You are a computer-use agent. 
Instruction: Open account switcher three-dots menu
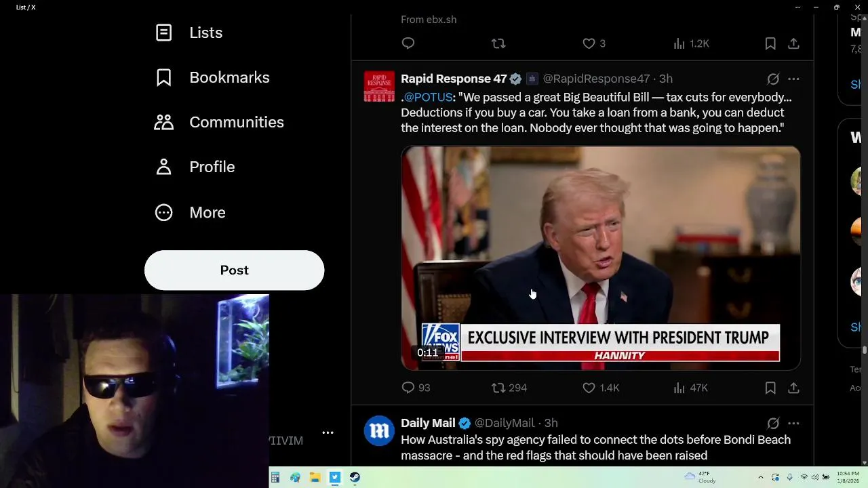pyautogui.click(x=328, y=432)
